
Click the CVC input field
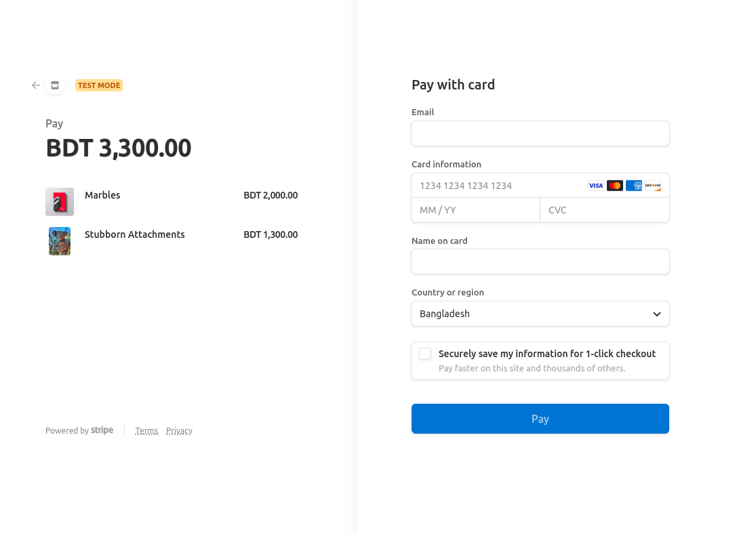click(x=604, y=210)
